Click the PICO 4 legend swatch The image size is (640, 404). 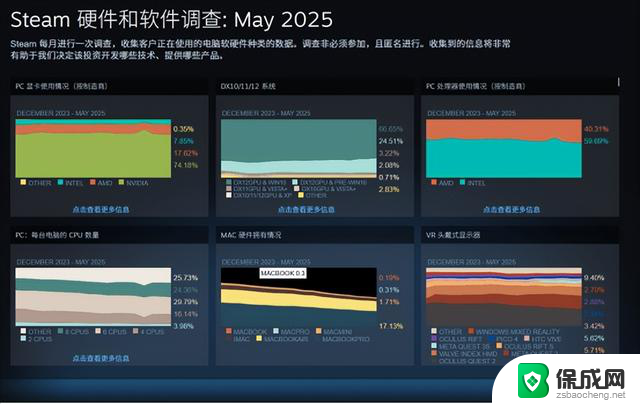tap(491, 338)
